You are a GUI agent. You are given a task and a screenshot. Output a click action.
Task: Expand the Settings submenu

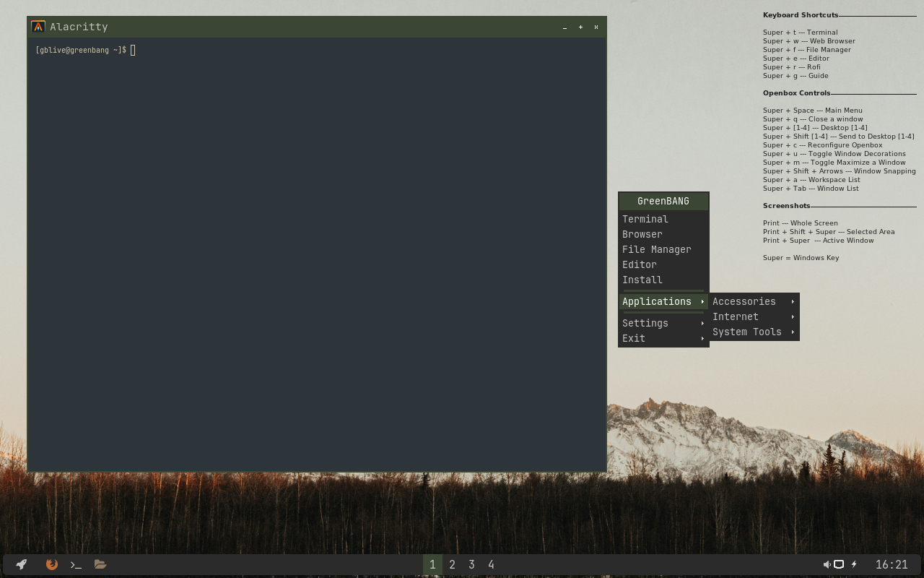tap(663, 323)
